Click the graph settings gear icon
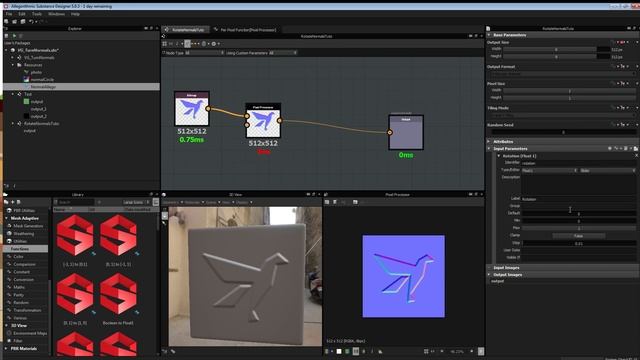This screenshot has height=360, width=640. 213,44
